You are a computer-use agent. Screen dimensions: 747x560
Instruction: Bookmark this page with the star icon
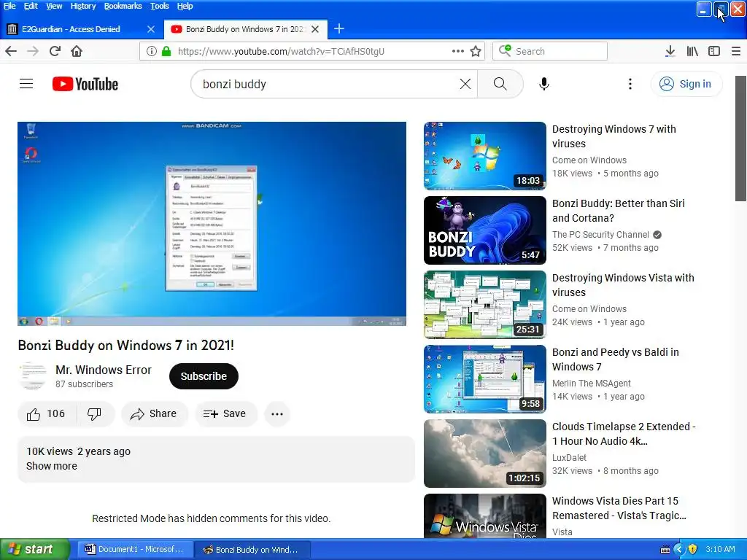pyautogui.click(x=476, y=51)
